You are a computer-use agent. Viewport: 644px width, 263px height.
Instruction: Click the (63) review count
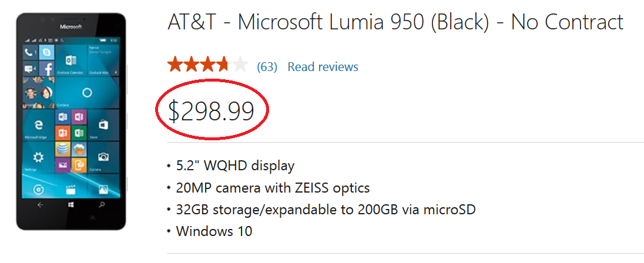[x=267, y=67]
